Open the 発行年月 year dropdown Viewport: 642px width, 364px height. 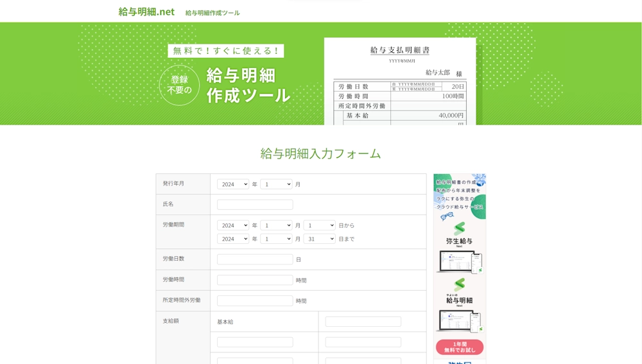pos(232,184)
